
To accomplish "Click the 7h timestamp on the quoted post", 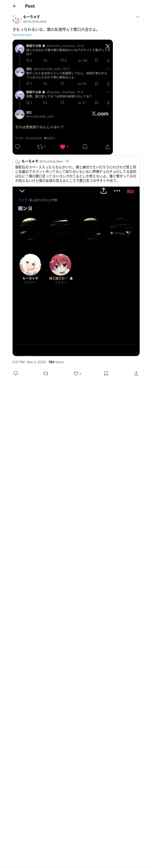I will point(67,161).
